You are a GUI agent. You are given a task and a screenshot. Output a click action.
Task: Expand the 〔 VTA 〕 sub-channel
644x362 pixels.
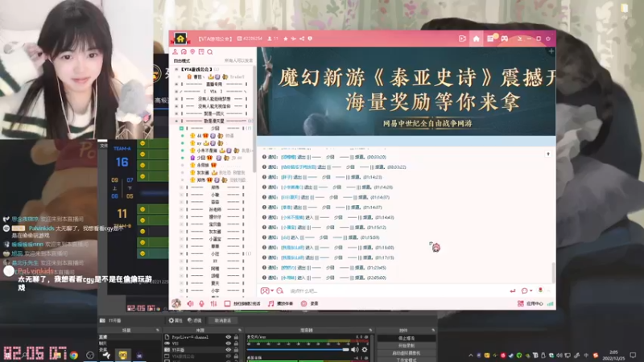177,92
